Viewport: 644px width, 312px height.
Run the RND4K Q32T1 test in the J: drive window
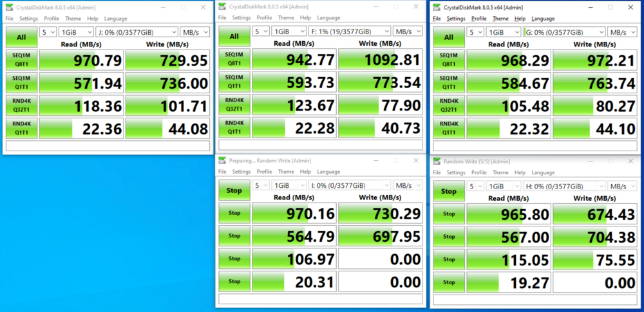click(x=21, y=106)
